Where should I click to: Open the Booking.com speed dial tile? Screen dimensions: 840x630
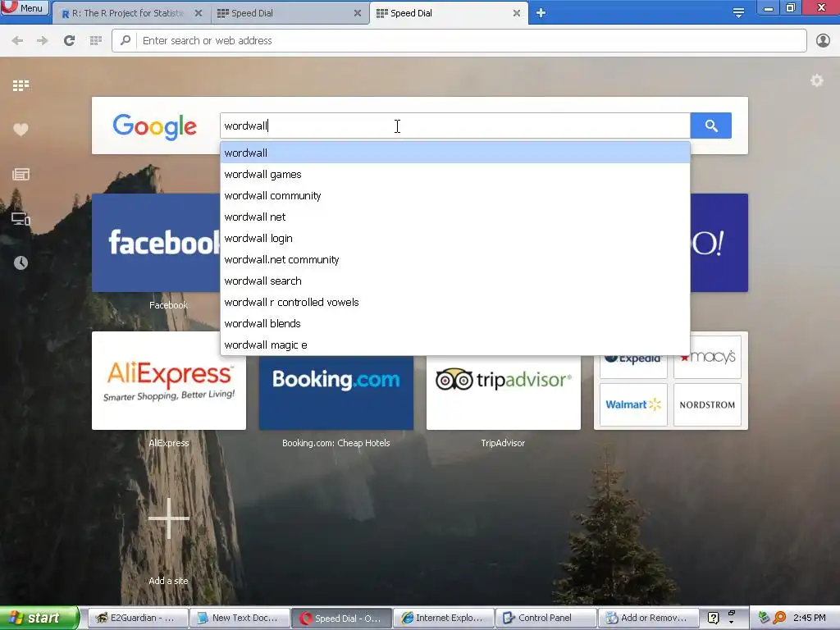pyautogui.click(x=336, y=393)
